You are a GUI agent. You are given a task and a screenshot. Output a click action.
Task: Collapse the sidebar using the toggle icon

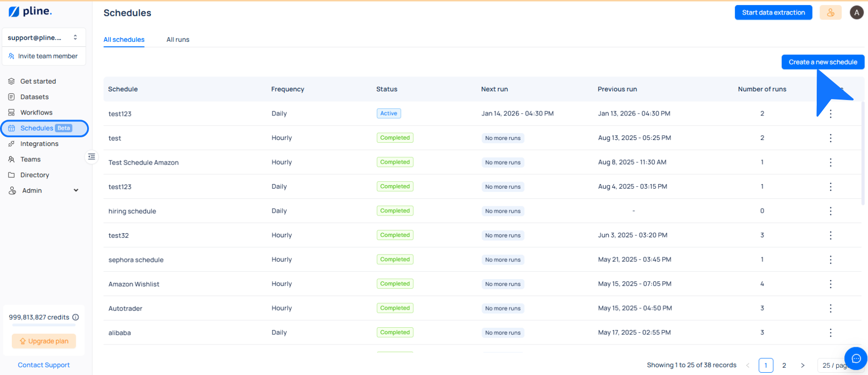[92, 157]
